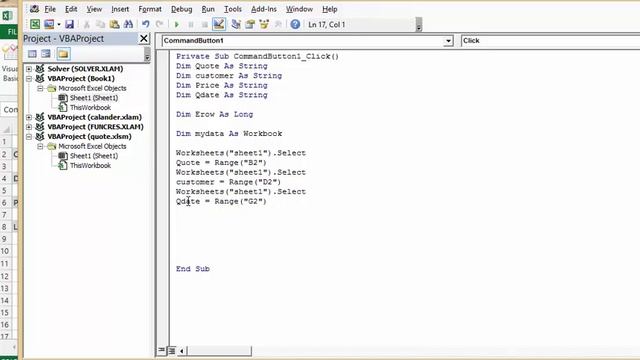640x360 pixels.
Task: Click the Redo arrow icon
Action: pyautogui.click(x=160, y=24)
